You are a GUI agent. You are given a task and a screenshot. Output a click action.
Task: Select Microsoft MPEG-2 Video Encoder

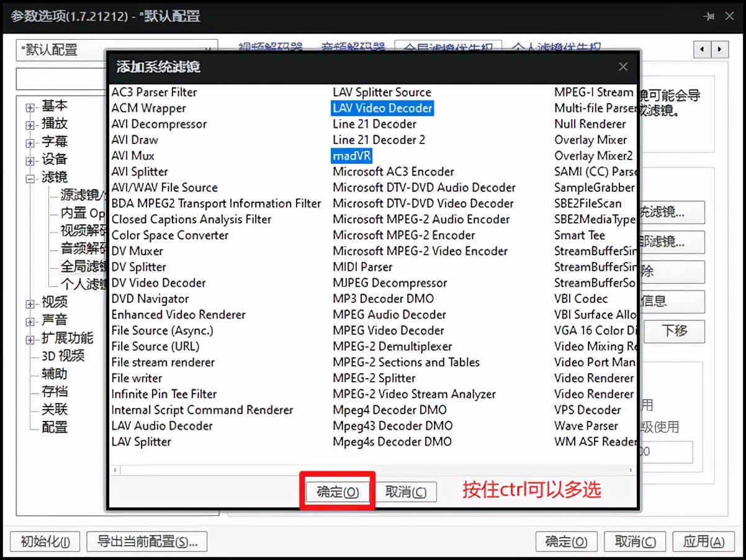(x=420, y=251)
